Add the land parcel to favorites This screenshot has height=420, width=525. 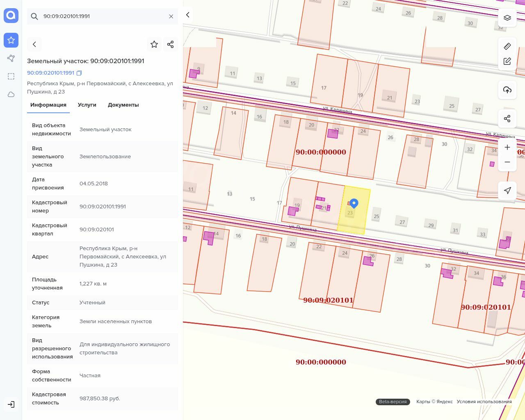(154, 44)
